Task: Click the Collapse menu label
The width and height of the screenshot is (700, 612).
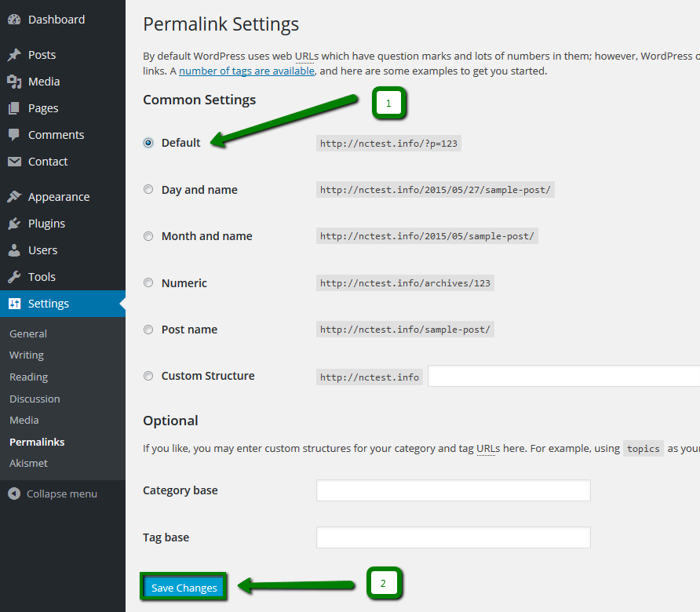Action: coord(62,494)
